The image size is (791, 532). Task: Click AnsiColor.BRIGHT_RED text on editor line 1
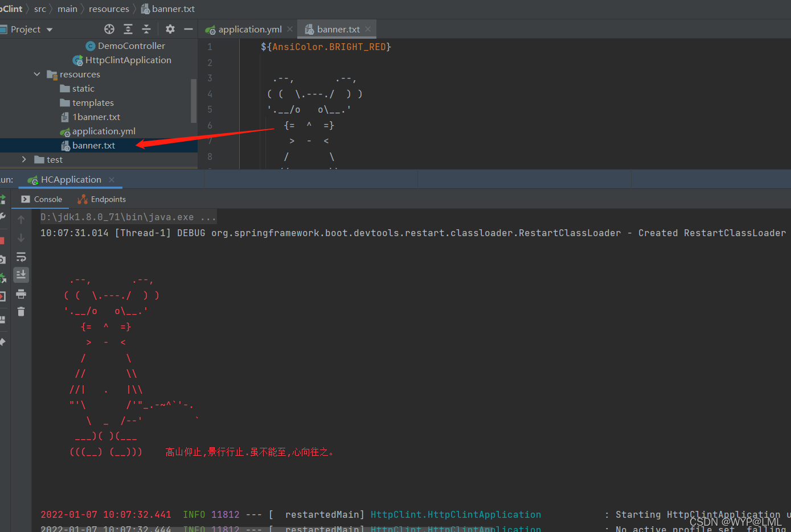(329, 47)
